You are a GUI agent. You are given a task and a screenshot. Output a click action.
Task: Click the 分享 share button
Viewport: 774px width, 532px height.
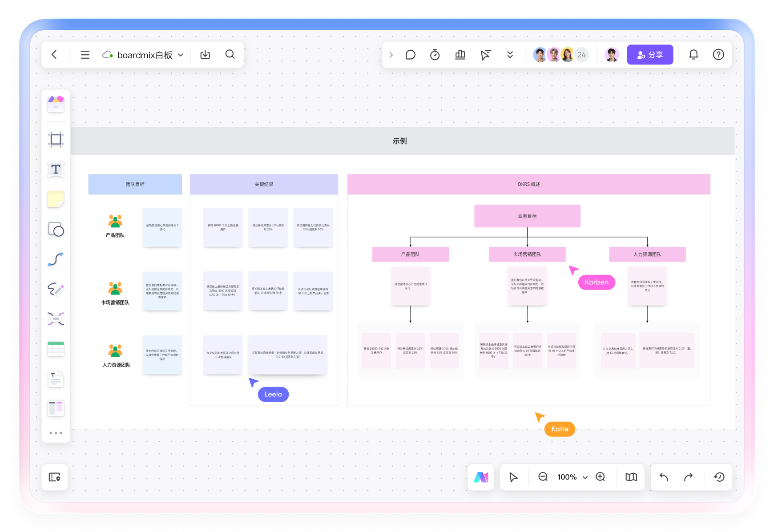coord(650,54)
